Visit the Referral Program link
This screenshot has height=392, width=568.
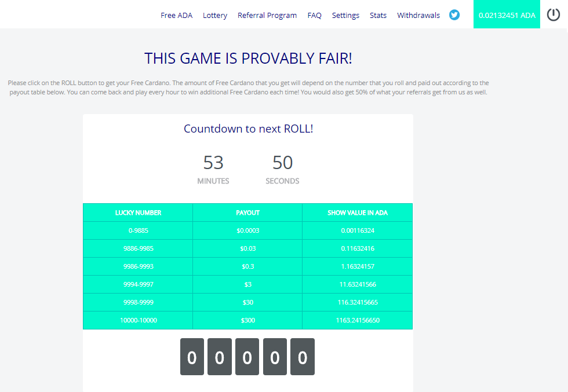coord(267,15)
